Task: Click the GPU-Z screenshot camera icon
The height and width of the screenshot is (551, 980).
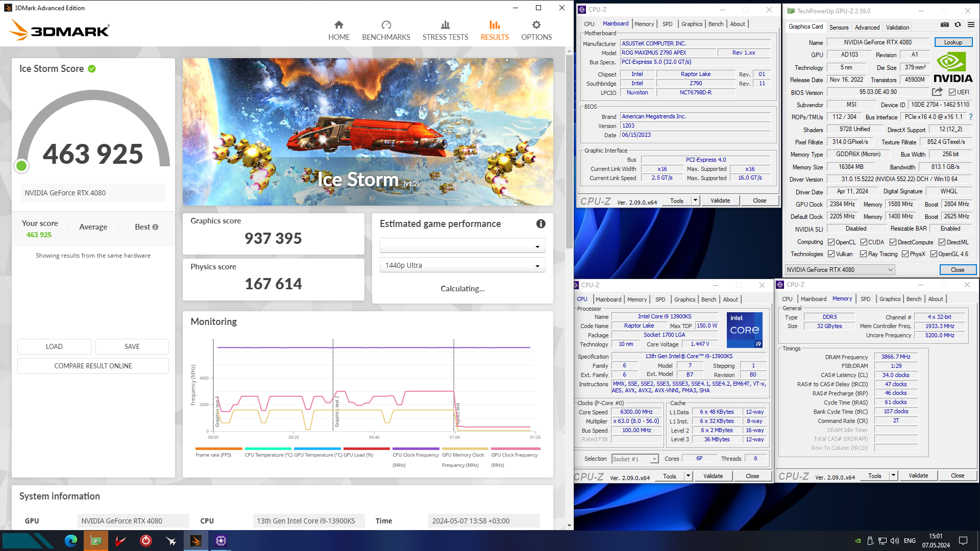Action: 945,24
